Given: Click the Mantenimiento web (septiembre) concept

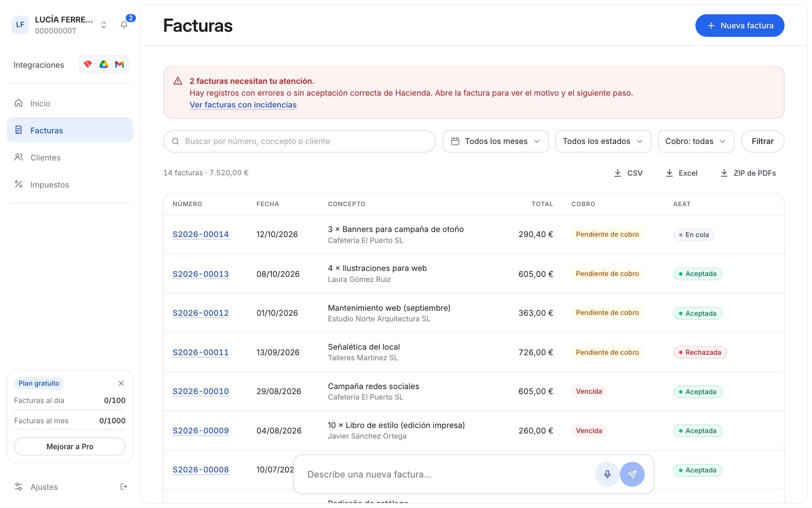Looking at the screenshot, I should coord(389,308).
